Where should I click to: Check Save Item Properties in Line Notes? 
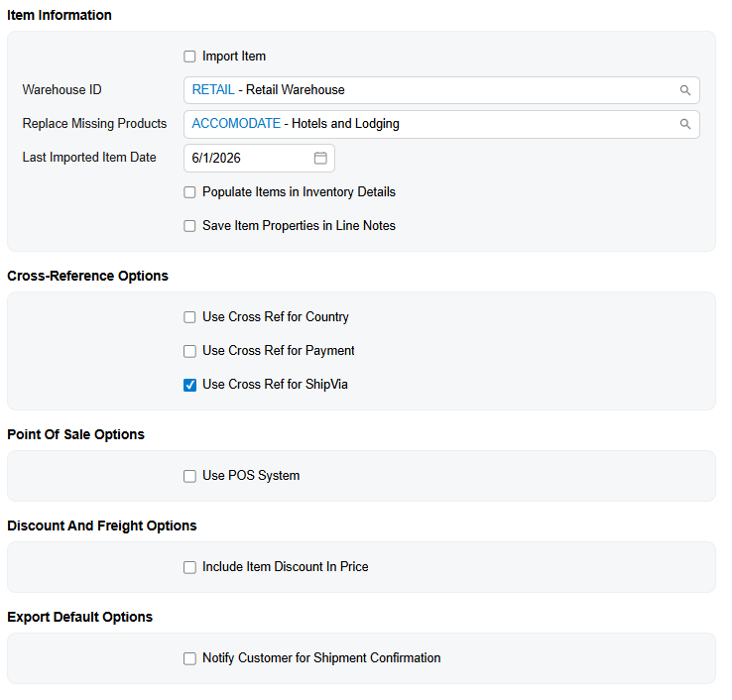tap(189, 226)
